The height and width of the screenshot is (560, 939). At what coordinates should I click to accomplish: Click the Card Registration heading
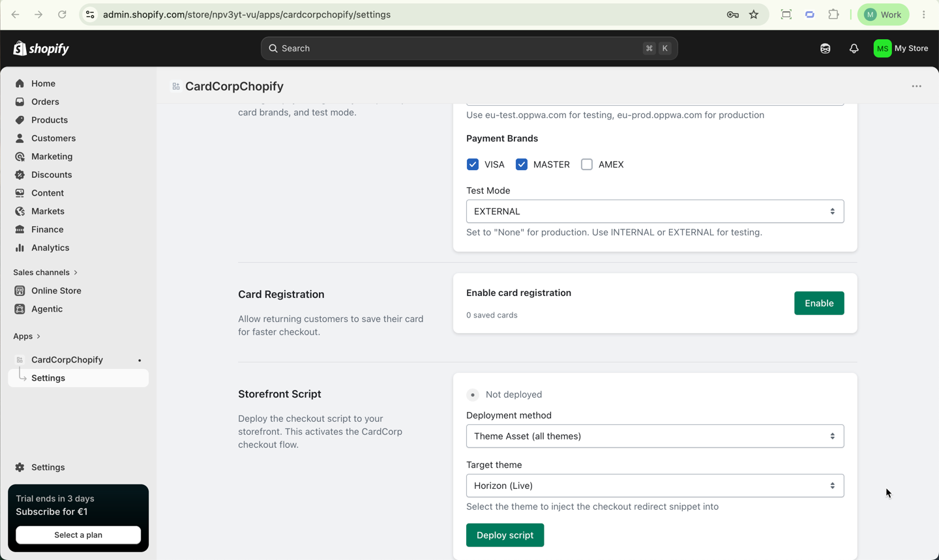(281, 295)
